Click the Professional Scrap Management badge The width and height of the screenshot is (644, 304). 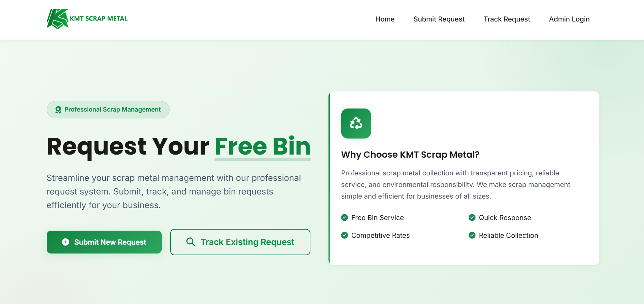pos(108,110)
